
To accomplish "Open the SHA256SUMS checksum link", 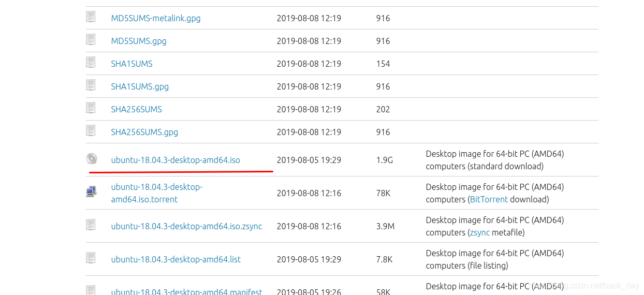I will point(136,109).
